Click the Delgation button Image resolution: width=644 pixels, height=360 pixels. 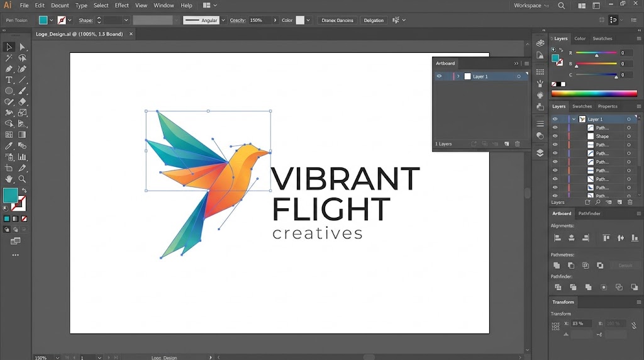tap(374, 20)
